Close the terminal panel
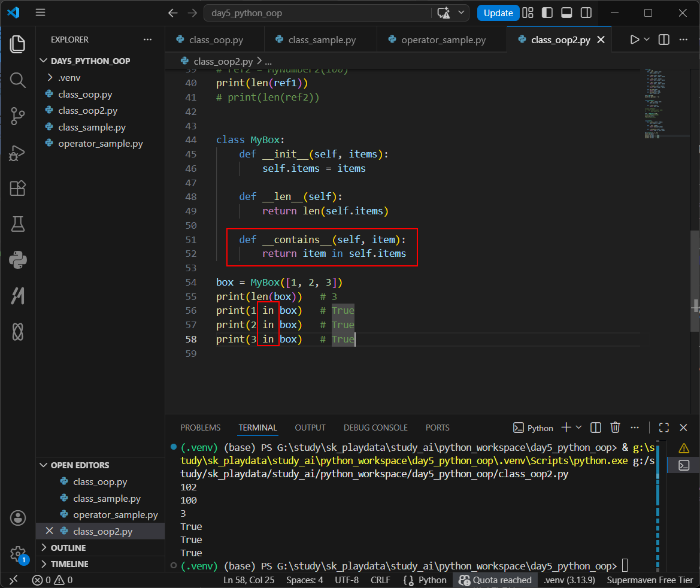This screenshot has width=700, height=588. point(683,428)
